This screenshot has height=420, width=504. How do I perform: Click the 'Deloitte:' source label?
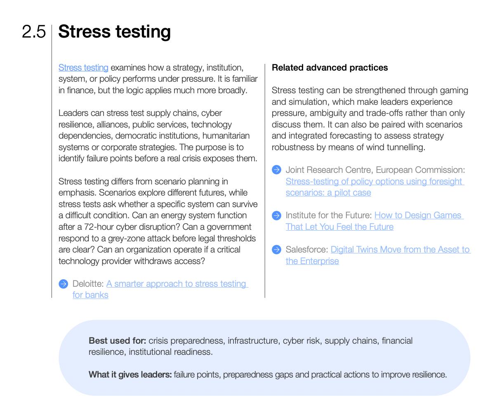click(88, 283)
